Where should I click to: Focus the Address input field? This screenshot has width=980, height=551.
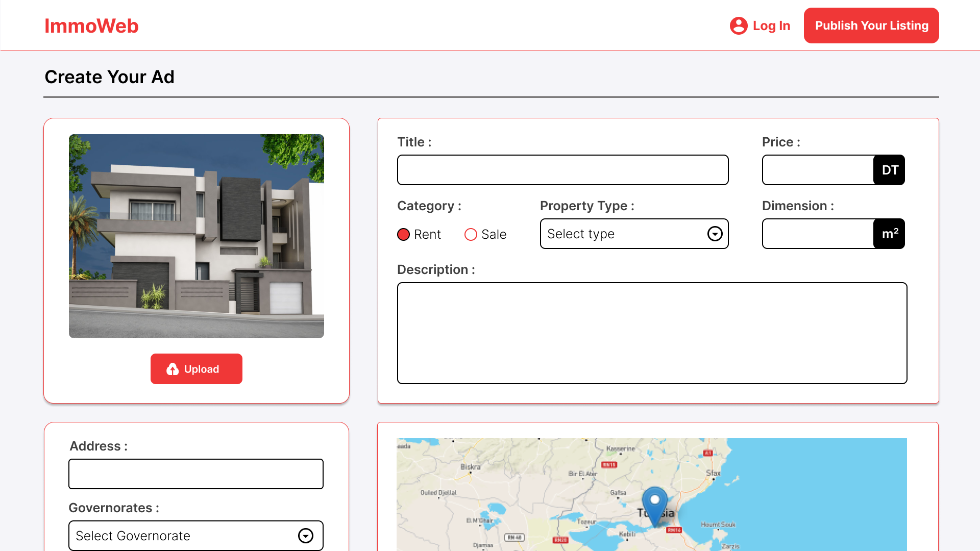[x=196, y=474]
